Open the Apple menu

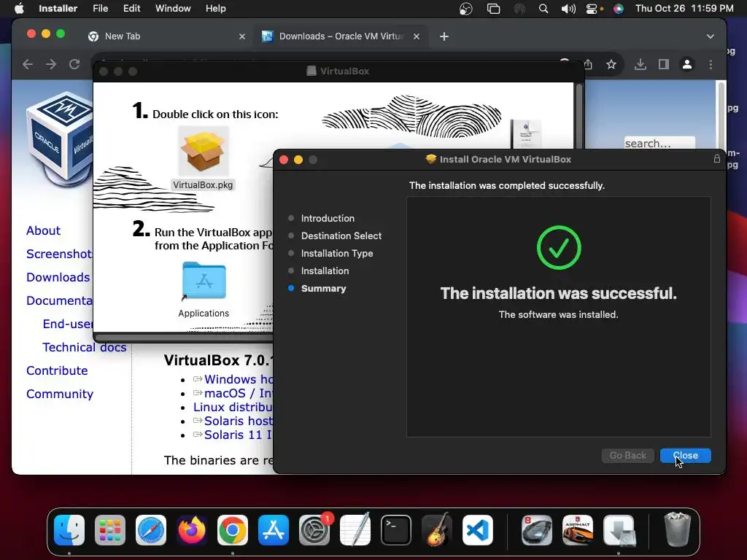(x=19, y=9)
